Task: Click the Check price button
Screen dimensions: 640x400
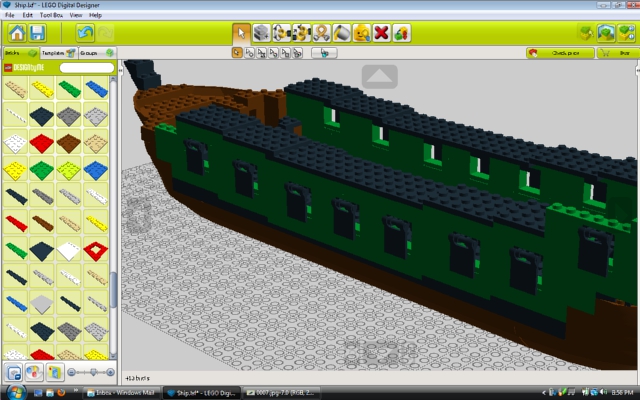Action: (560, 53)
